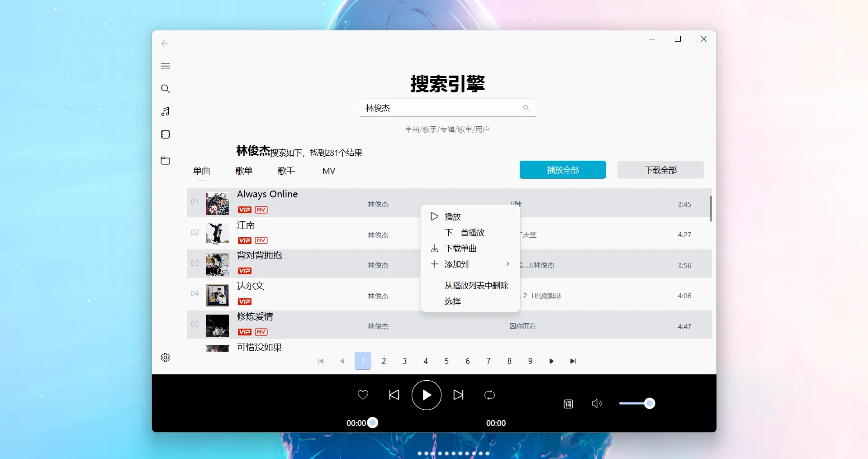Mute audio with the speaker icon
Image resolution: width=868 pixels, height=459 pixels.
pos(596,403)
